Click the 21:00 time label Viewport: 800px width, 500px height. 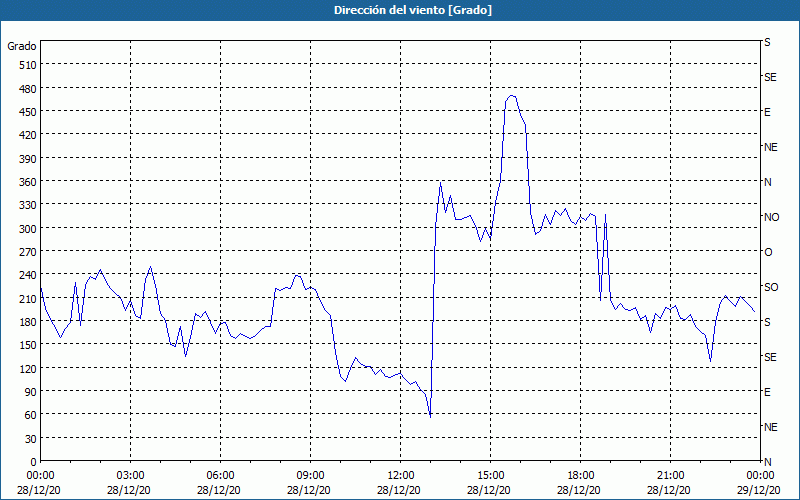670,476
